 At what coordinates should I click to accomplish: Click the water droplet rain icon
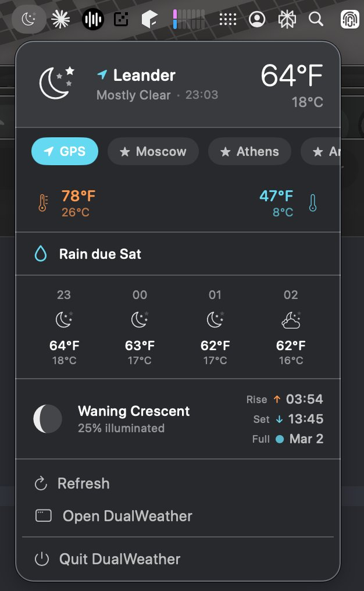tap(41, 253)
